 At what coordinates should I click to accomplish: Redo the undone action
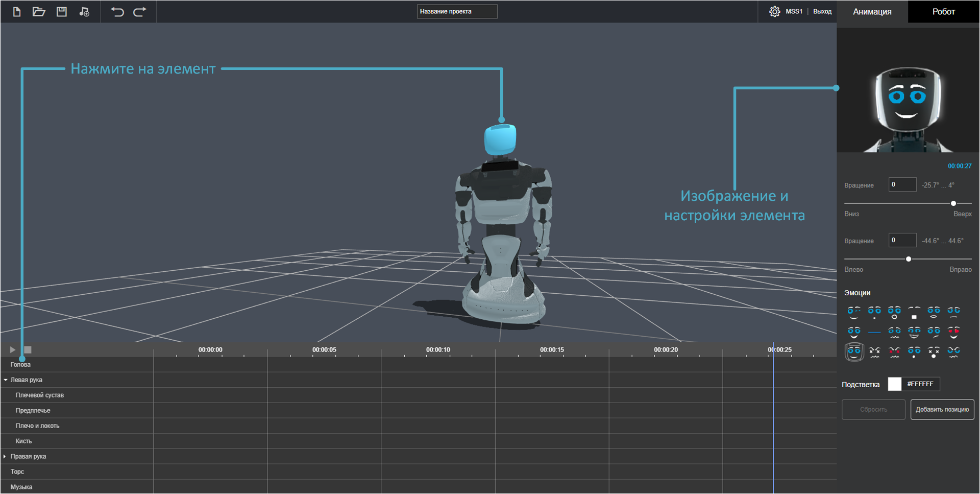point(140,12)
